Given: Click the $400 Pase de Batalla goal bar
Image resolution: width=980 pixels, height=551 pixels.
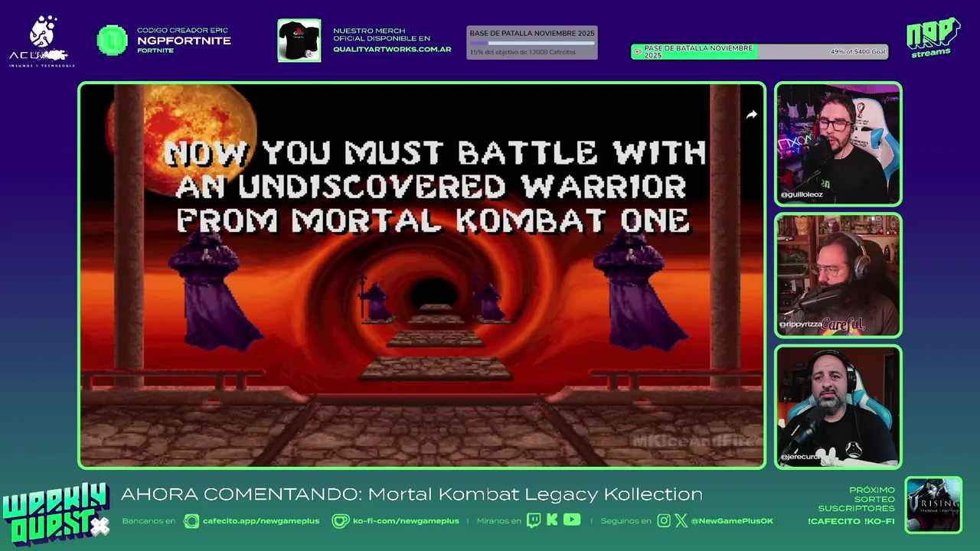Looking at the screenshot, I should pos(759,52).
